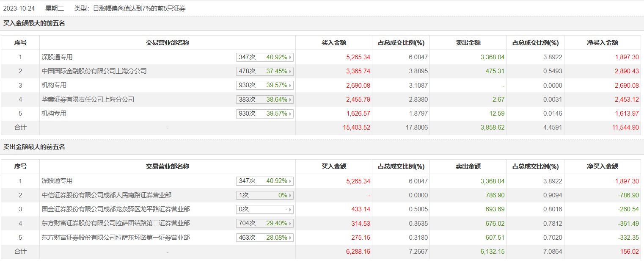Viewport: 644px width, 263px height.
Task: Click the small arrow next to 1次 0%
Action: (290, 195)
